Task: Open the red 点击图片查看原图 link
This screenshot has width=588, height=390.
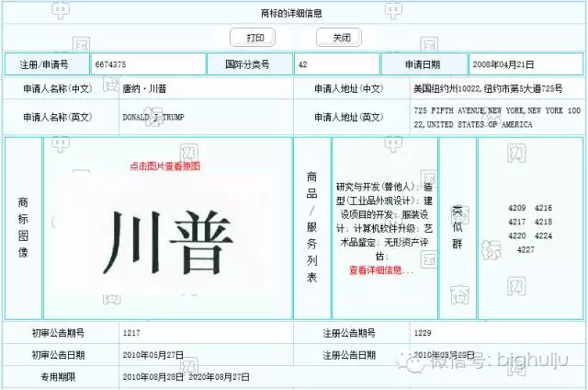Action: pos(164,166)
